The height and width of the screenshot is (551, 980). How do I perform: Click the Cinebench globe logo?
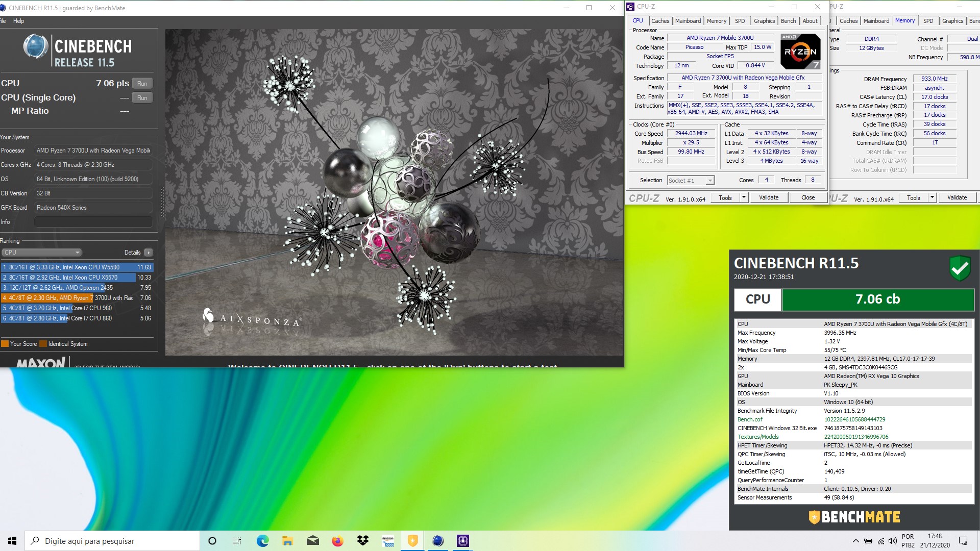tap(36, 47)
